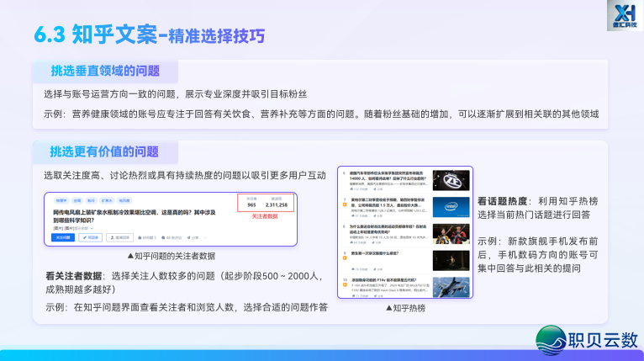This screenshot has width=644, height=361.
Task: Click the 好问题 thumbs-up icon
Action: pyautogui.click(x=140, y=237)
